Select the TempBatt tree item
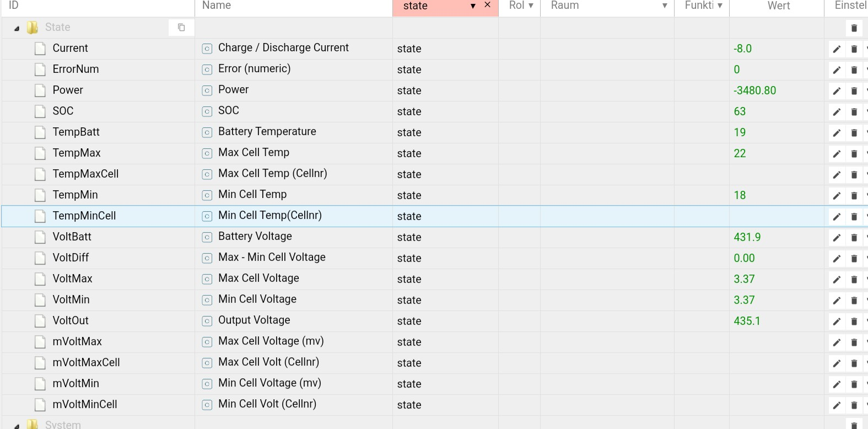The width and height of the screenshot is (868, 429). (76, 132)
